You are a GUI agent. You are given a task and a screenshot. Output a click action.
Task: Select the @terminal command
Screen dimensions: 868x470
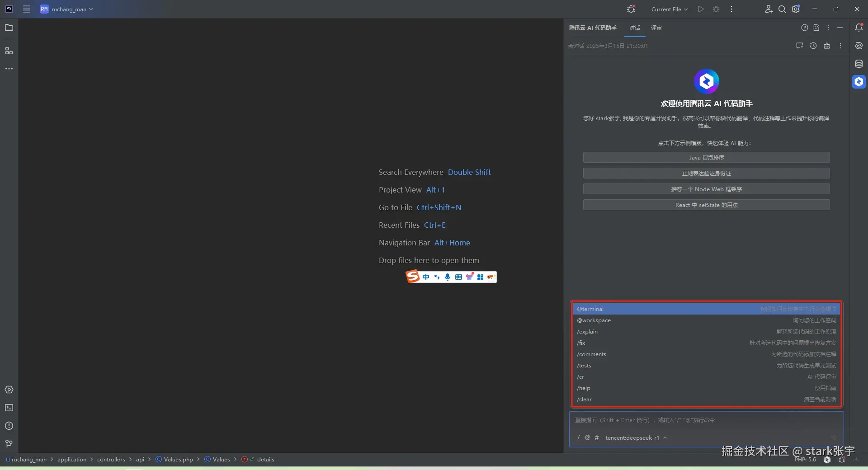(707, 309)
